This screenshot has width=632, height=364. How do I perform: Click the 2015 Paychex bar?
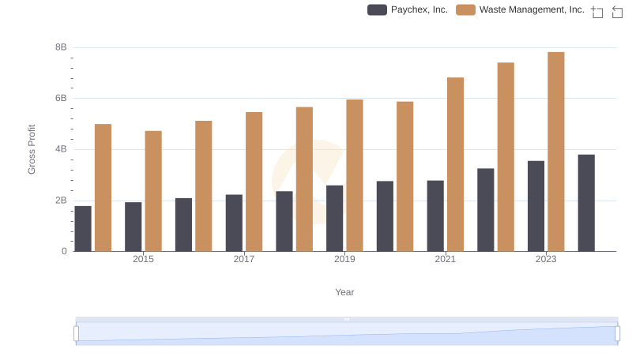[x=134, y=227]
